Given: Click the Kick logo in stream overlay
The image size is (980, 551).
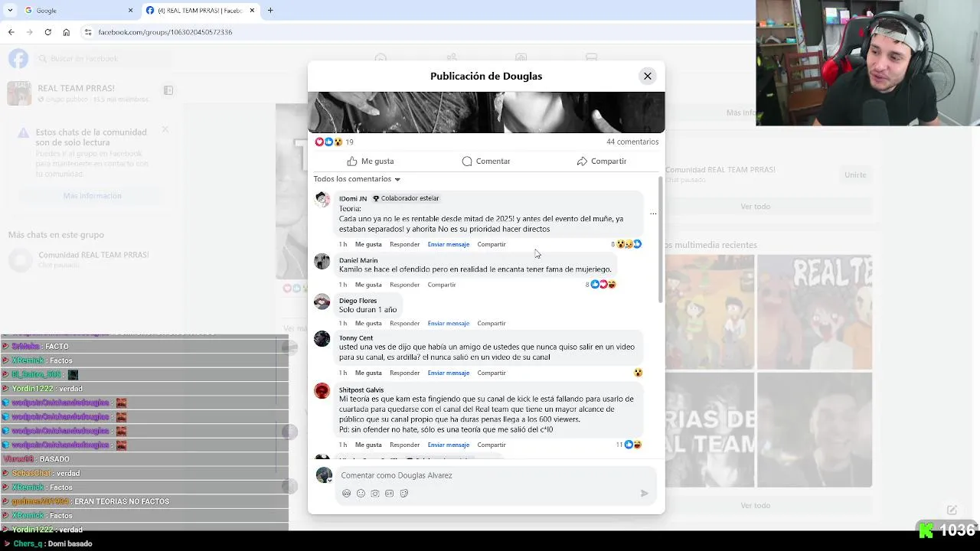Looking at the screenshot, I should click(x=926, y=530).
